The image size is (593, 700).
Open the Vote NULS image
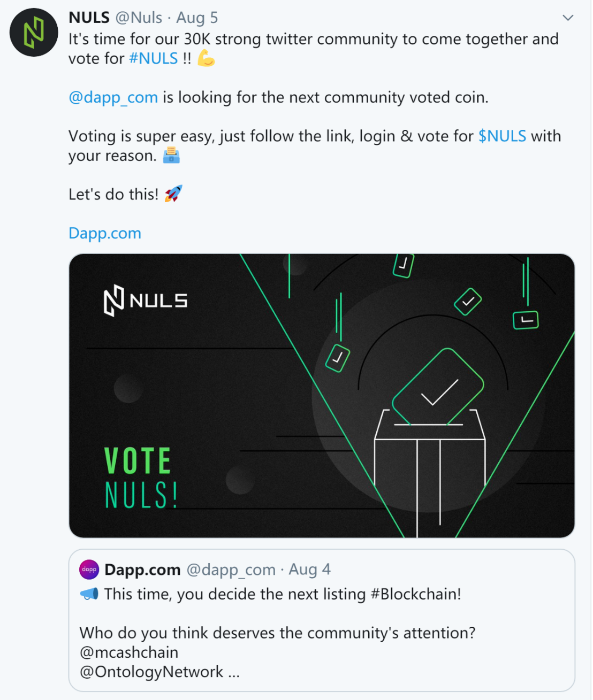click(x=322, y=396)
